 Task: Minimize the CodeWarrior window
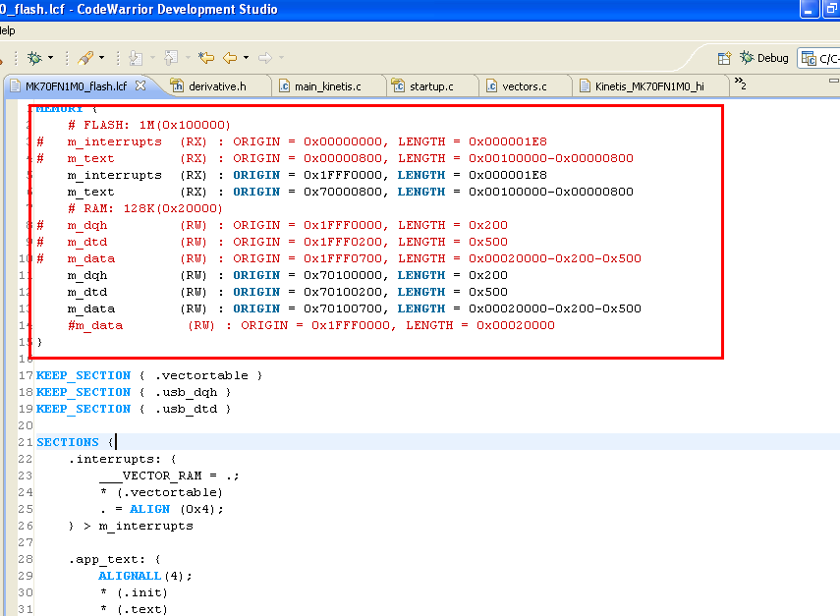click(x=809, y=9)
